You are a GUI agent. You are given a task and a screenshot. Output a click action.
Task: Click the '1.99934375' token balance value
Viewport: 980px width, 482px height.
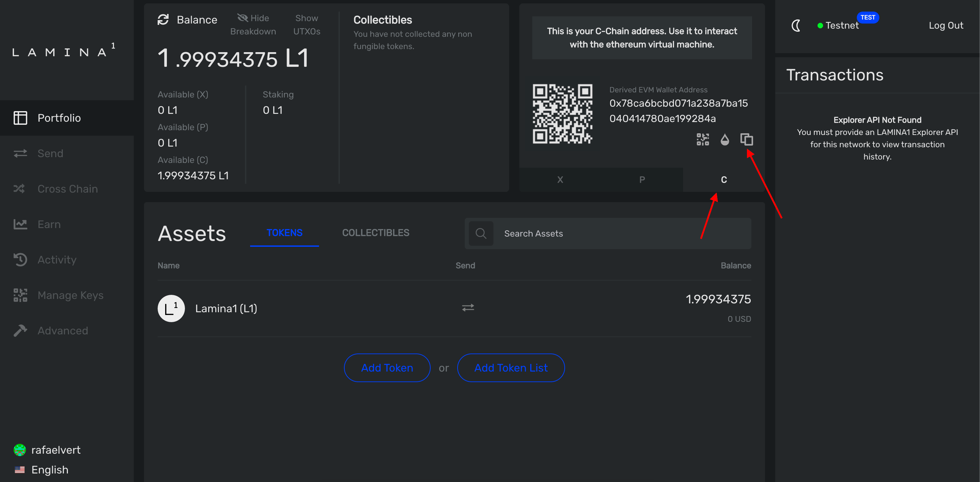tap(718, 299)
